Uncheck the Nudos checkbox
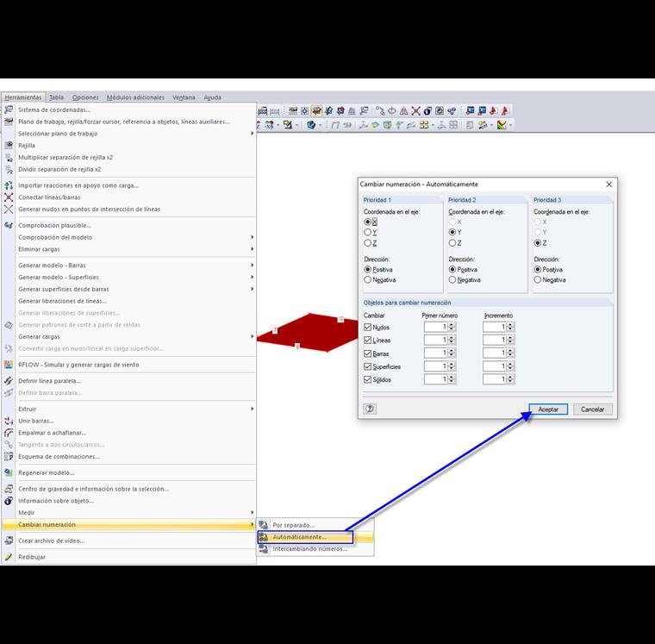The height and width of the screenshot is (644, 655). coord(368,328)
